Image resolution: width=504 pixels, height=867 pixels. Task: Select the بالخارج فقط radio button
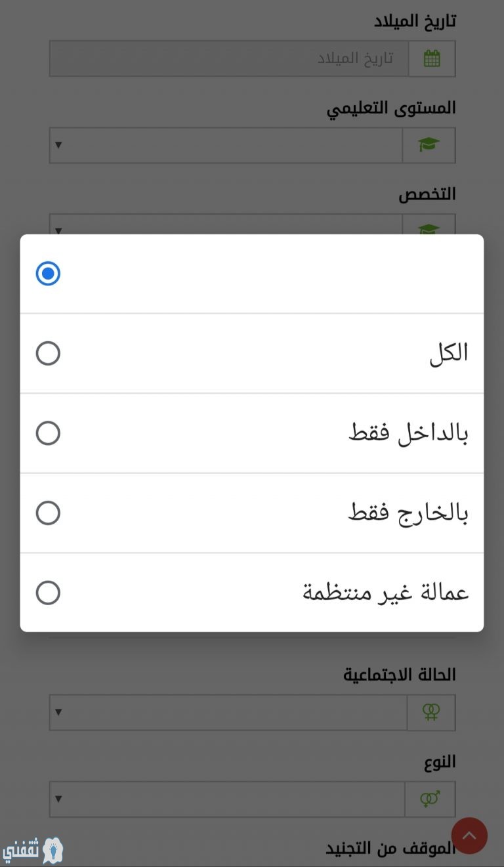(x=48, y=513)
